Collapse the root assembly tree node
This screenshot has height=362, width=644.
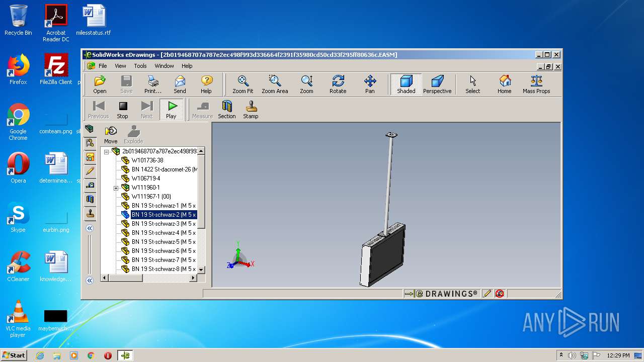pyautogui.click(x=107, y=151)
